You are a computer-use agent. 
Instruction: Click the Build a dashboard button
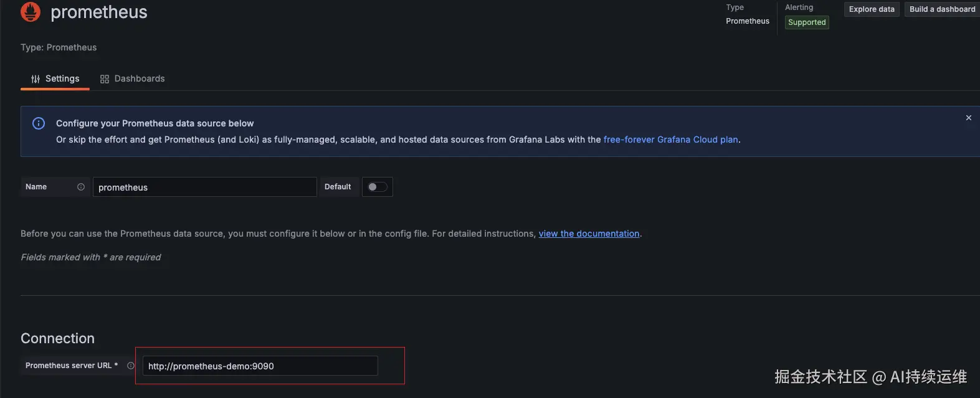tap(942, 9)
